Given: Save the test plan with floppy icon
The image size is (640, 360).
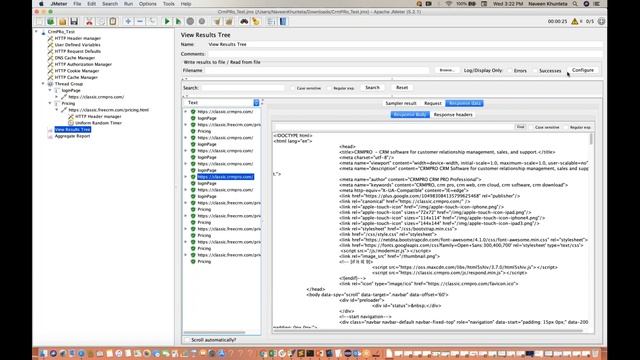Looking at the screenshot, I should point(74,21).
